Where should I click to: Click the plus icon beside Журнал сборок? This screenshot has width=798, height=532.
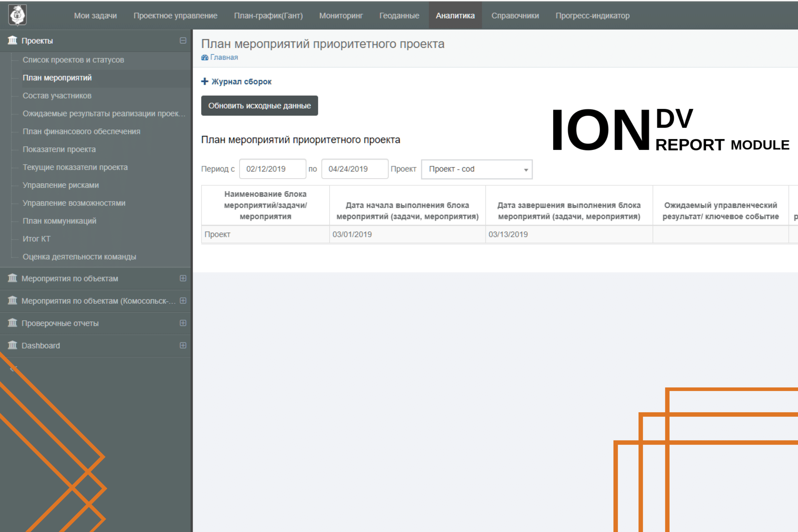tap(205, 81)
